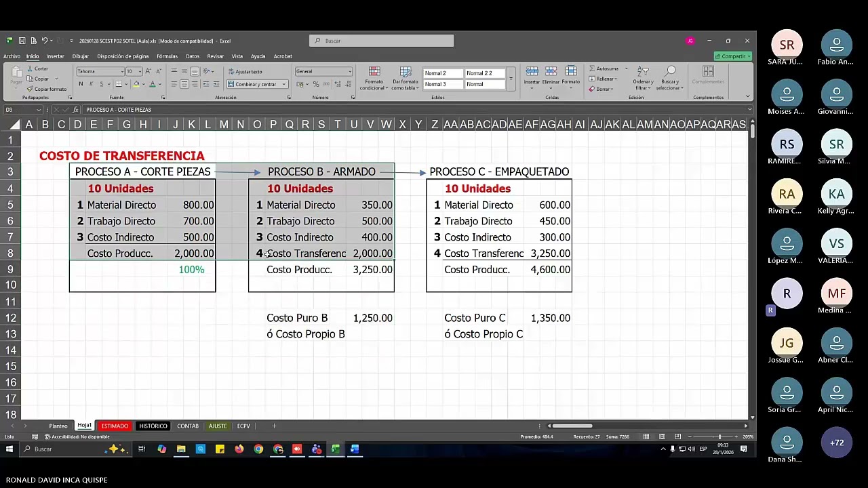Open the Rellenar fill menu
The image size is (868, 488).
[x=601, y=79]
